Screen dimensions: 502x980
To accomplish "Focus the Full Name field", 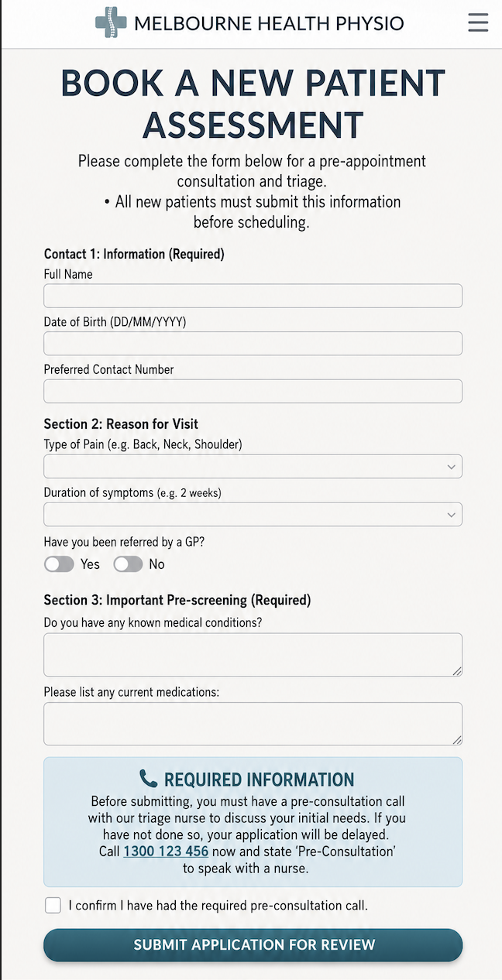I will (x=253, y=296).
